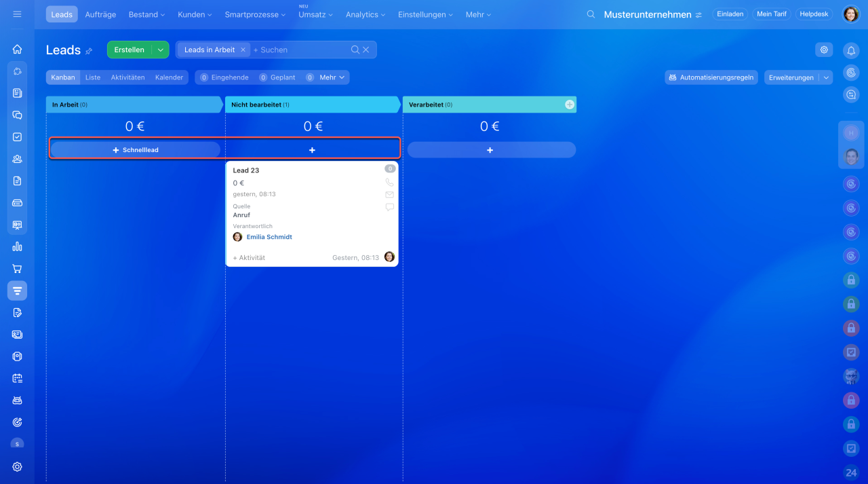Open the bar chart icon in left sidebar
The height and width of the screenshot is (484, 868).
[17, 246]
